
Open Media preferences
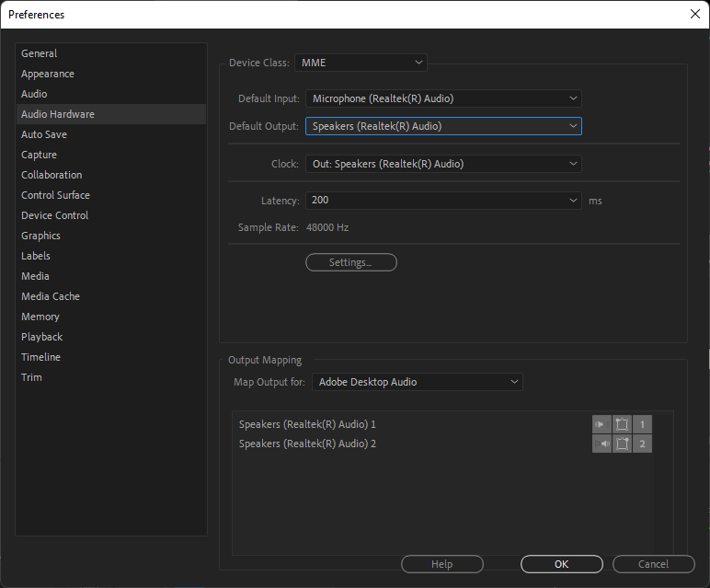111,276
